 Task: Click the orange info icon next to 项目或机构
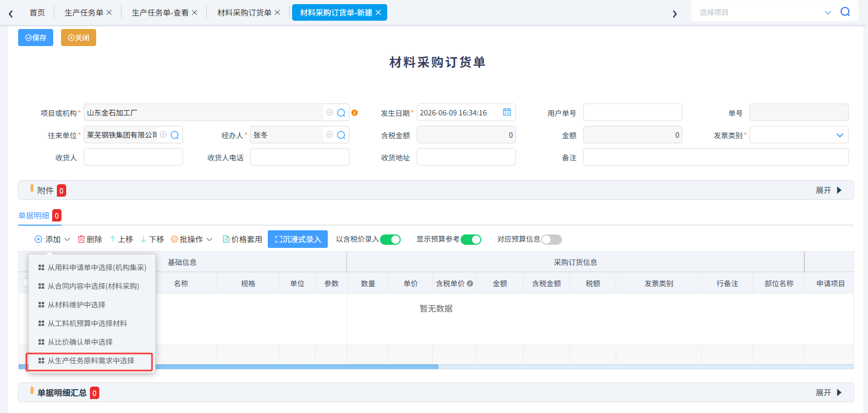point(355,113)
